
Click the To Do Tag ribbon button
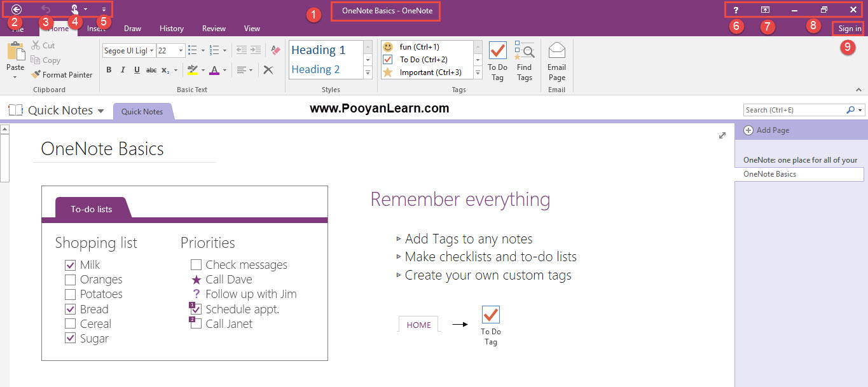click(497, 62)
